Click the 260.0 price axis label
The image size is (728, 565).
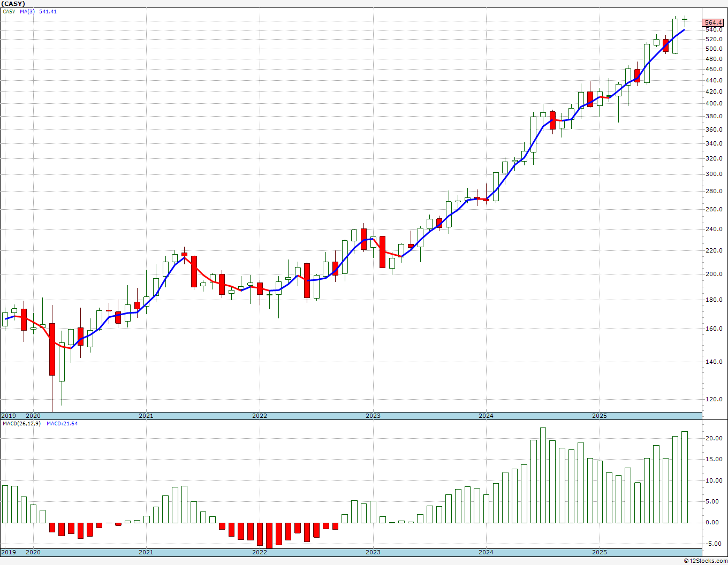pyautogui.click(x=713, y=209)
